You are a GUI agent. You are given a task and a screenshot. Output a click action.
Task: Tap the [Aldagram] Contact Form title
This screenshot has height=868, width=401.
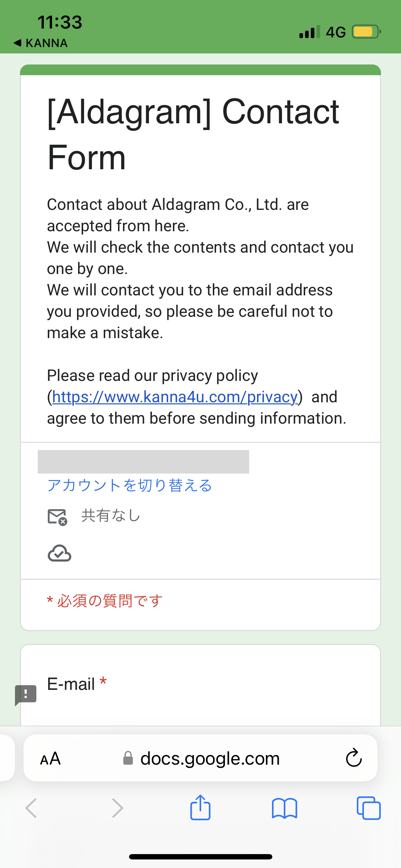pyautogui.click(x=193, y=134)
